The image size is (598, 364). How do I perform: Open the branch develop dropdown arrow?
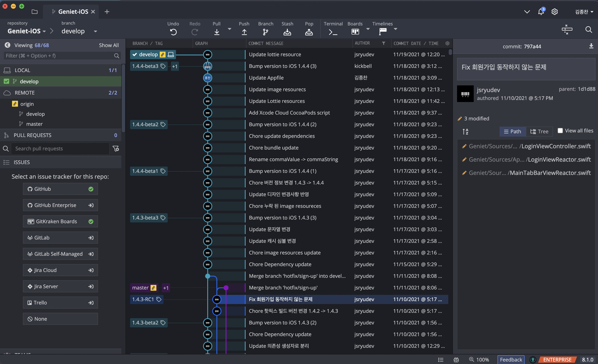95,31
